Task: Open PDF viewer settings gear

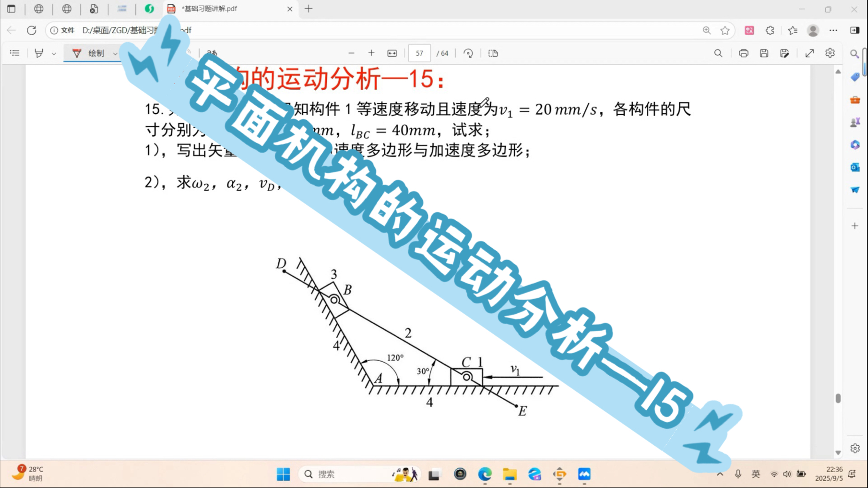Action: pos(830,53)
